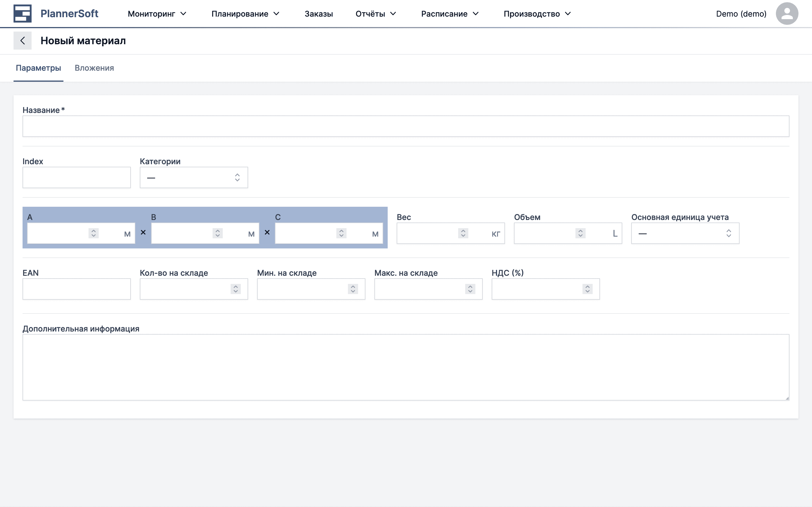
Task: Open the Категории dropdown
Action: [x=194, y=177]
